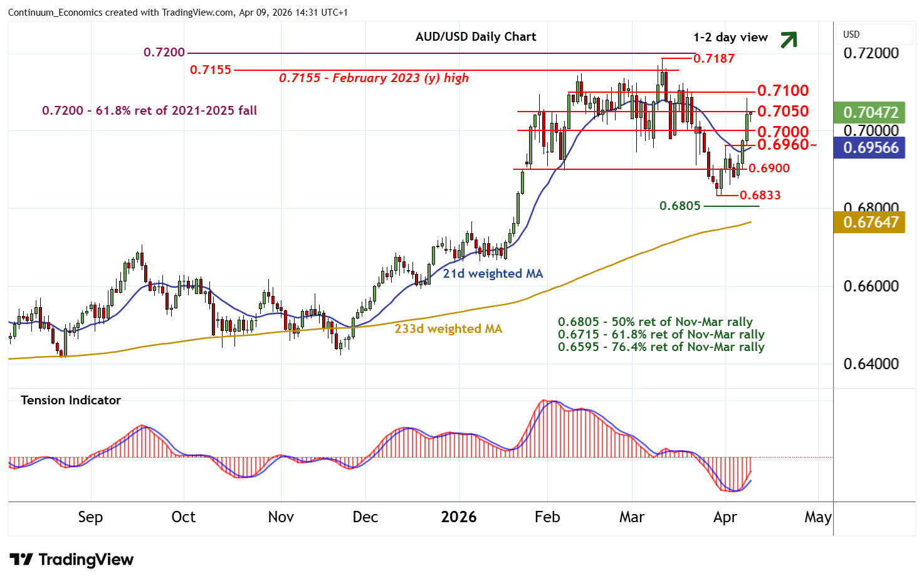
Task: Select the blue 0.69566 moving average tag
Action: tap(869, 148)
